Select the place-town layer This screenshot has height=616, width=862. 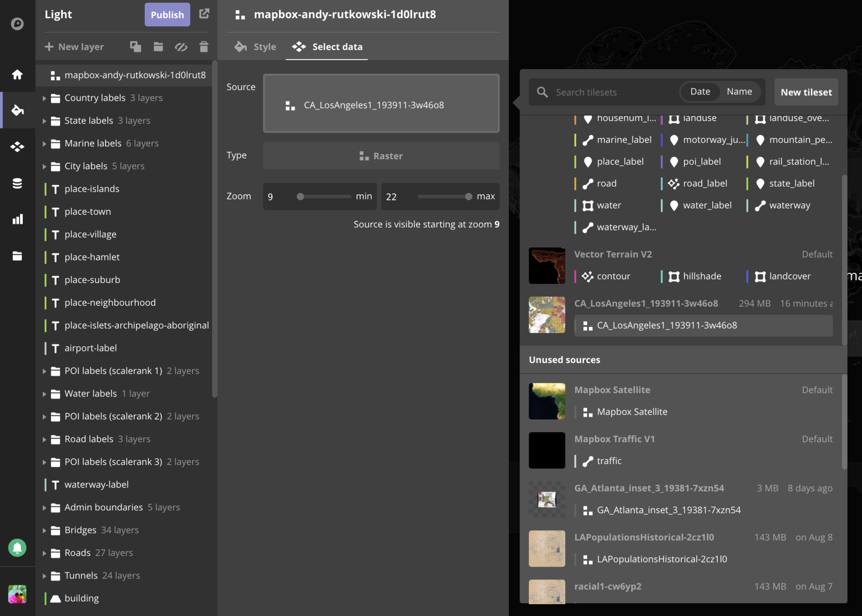coord(123,212)
